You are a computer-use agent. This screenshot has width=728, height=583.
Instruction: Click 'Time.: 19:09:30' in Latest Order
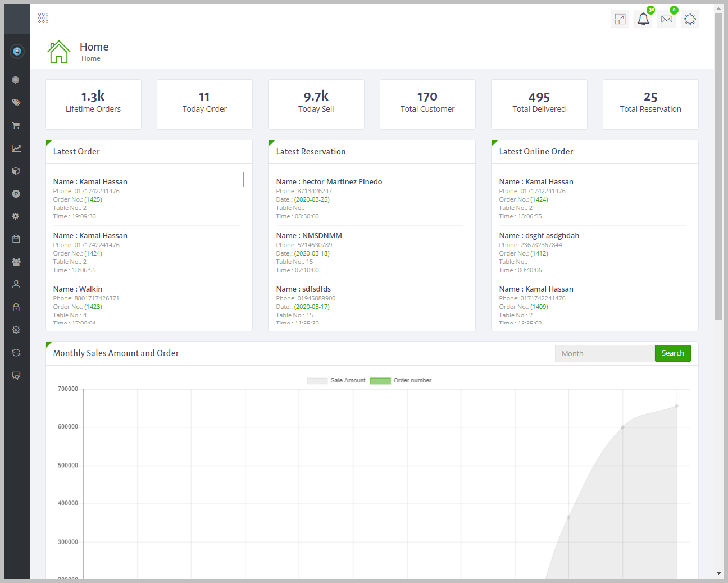(x=74, y=216)
